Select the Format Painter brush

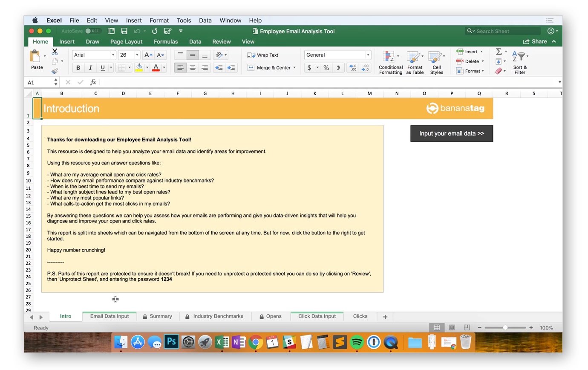point(55,71)
